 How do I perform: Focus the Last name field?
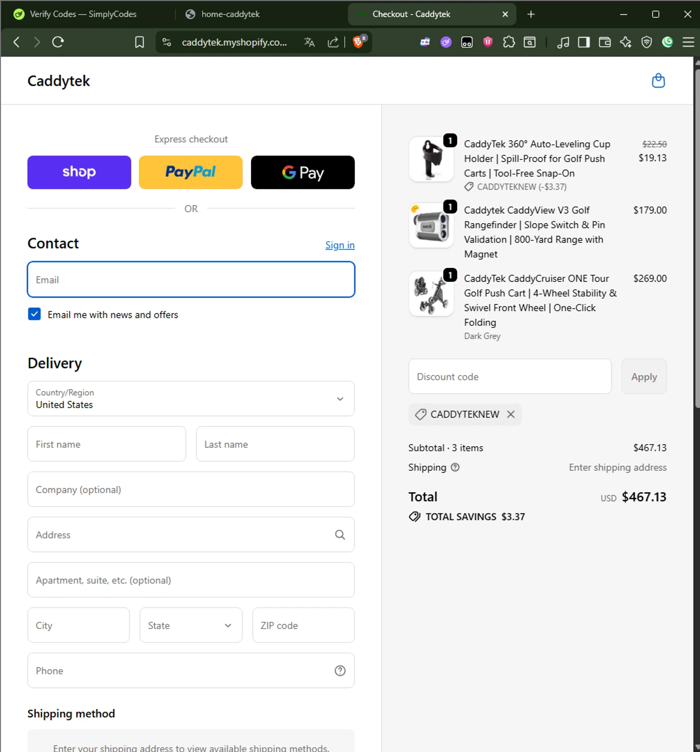click(x=275, y=444)
